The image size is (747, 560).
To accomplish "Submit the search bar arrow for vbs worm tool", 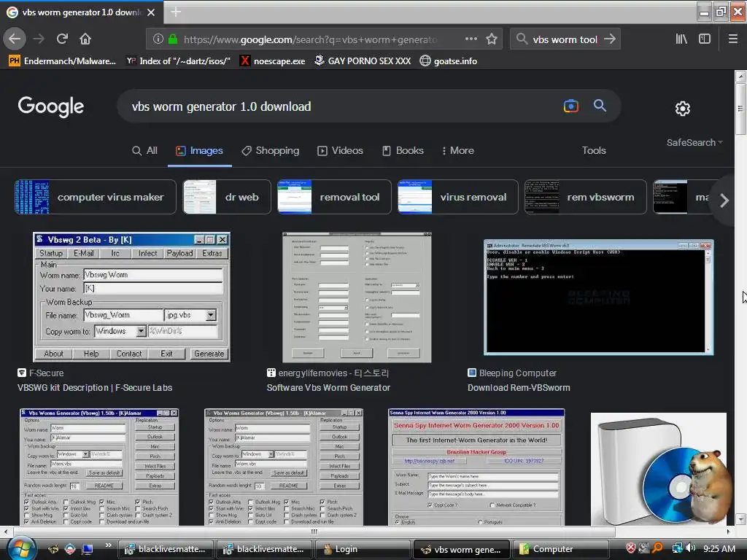I will pos(610,39).
